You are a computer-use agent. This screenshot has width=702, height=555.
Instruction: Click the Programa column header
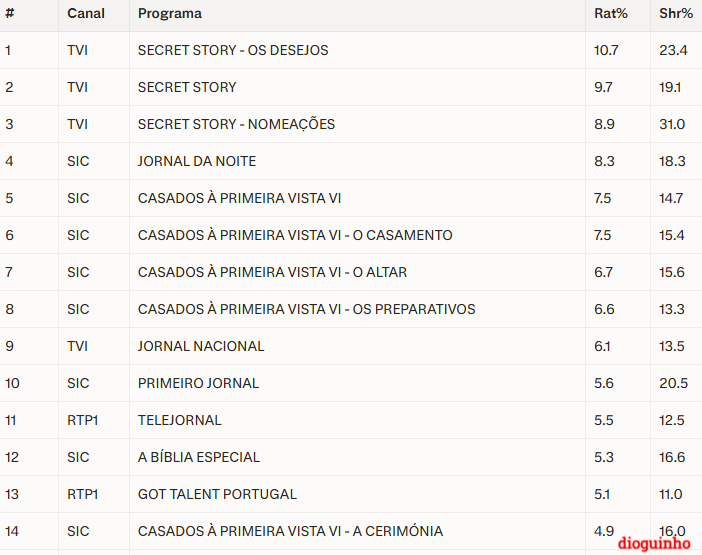169,13
